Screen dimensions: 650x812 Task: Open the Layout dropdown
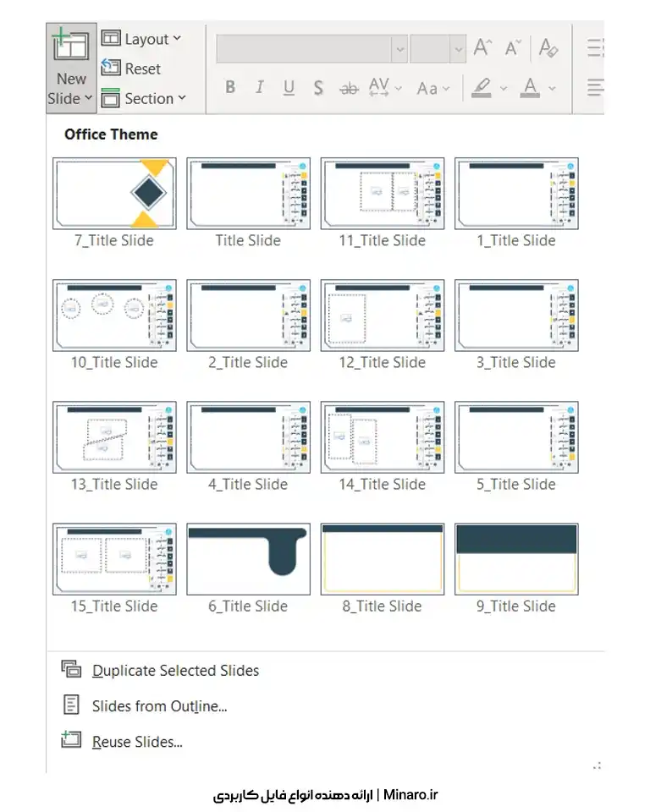coord(141,39)
